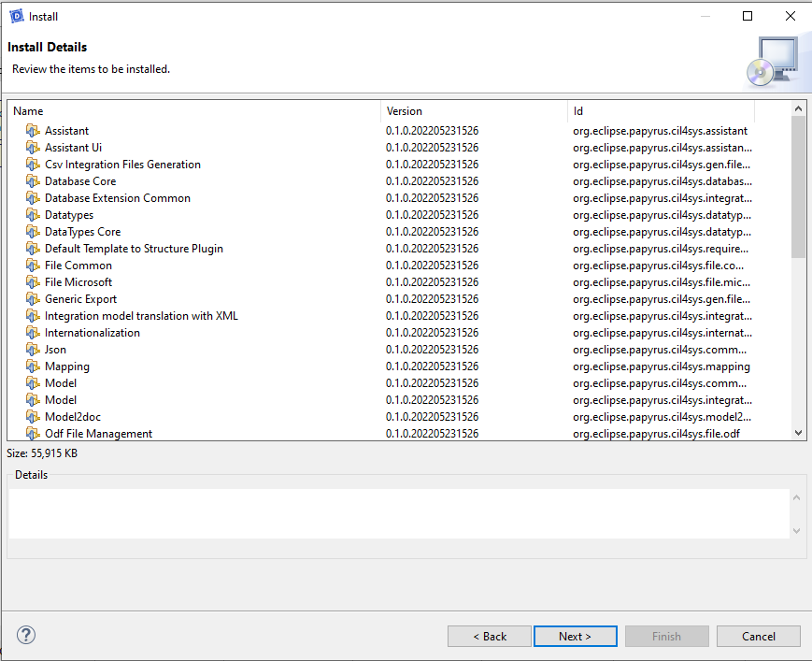
Task: Click scroll down arrow of the items list
Action: [798, 433]
